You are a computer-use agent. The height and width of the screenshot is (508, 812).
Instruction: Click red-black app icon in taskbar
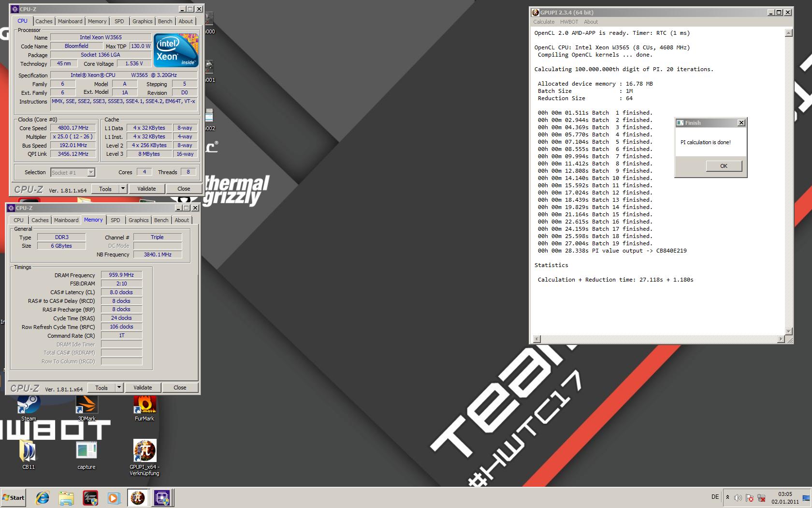(x=90, y=498)
